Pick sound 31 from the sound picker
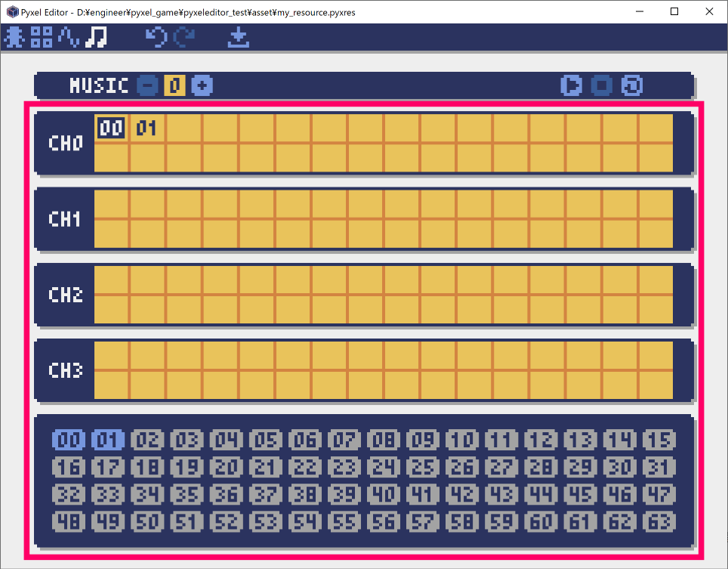This screenshot has height=569, width=728. click(660, 467)
